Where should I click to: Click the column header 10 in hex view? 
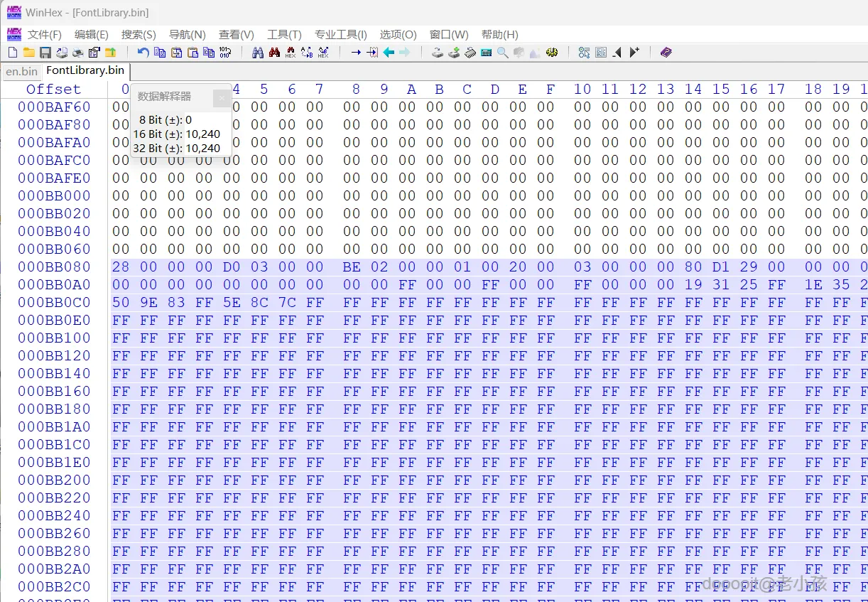[582, 89]
